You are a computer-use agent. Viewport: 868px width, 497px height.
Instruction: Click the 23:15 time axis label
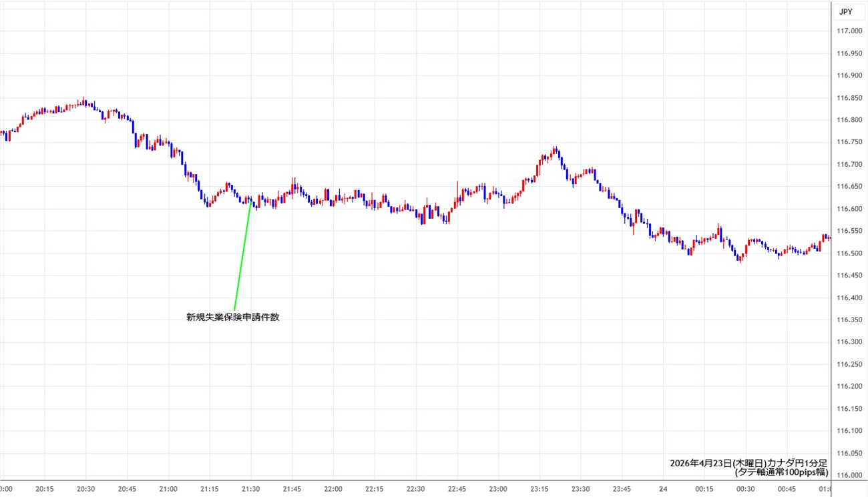(x=539, y=489)
